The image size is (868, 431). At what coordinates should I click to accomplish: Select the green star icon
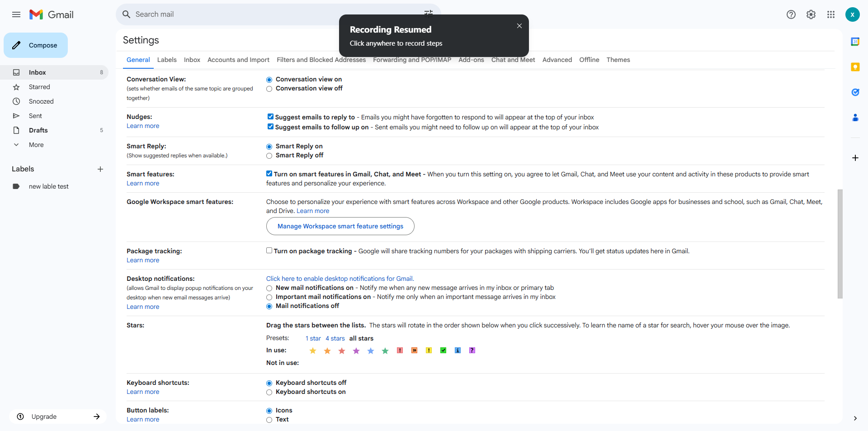pyautogui.click(x=385, y=350)
